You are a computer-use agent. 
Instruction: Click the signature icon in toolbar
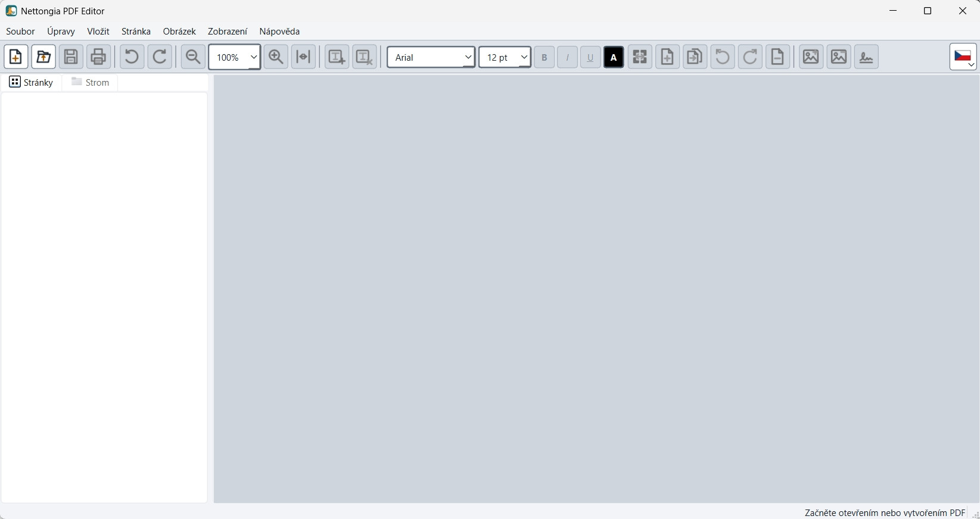[x=867, y=57]
